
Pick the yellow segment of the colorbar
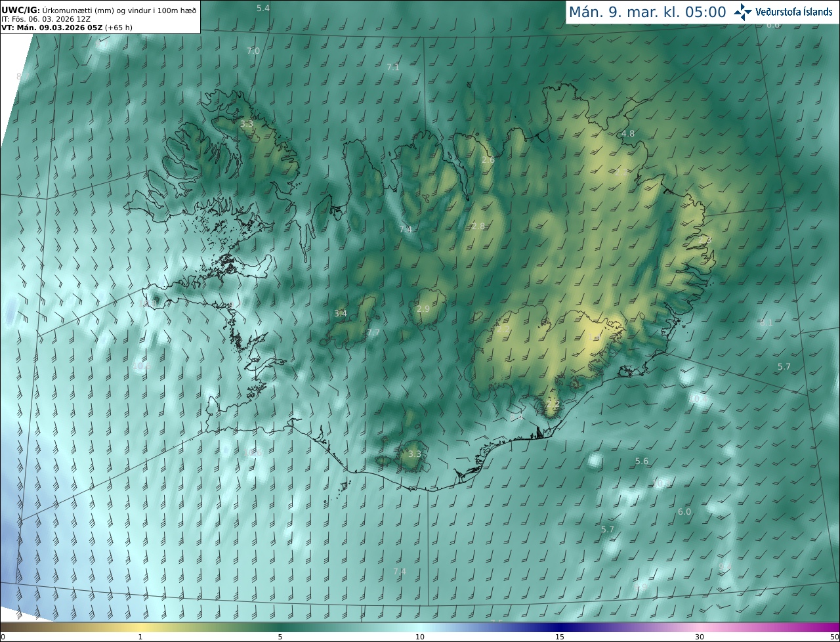point(141,627)
